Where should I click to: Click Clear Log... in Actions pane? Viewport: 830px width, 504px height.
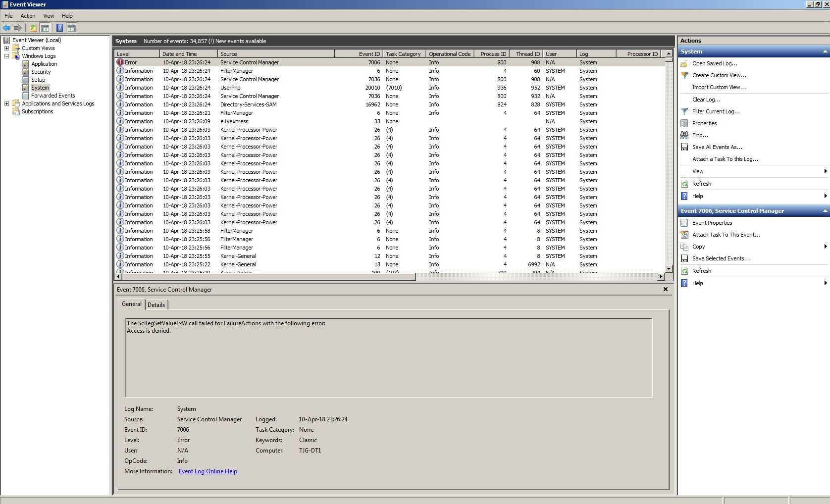(706, 100)
